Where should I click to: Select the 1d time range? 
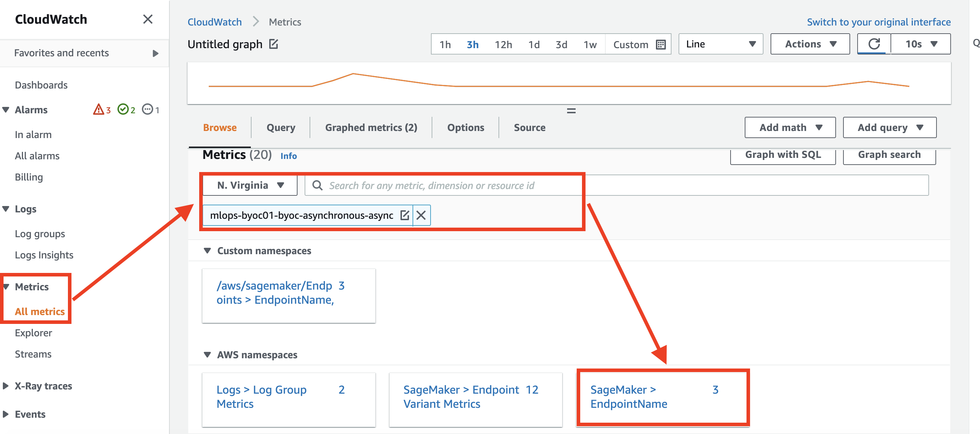[534, 45]
